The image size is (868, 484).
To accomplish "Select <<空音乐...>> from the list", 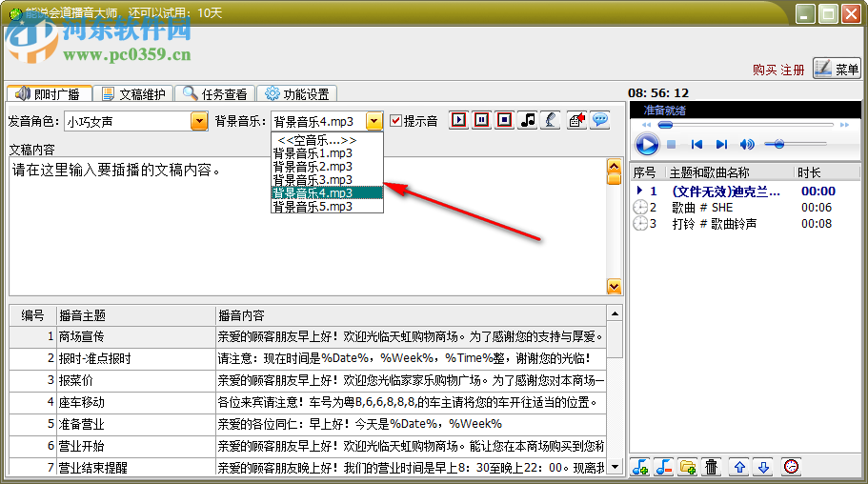I will click(x=327, y=140).
